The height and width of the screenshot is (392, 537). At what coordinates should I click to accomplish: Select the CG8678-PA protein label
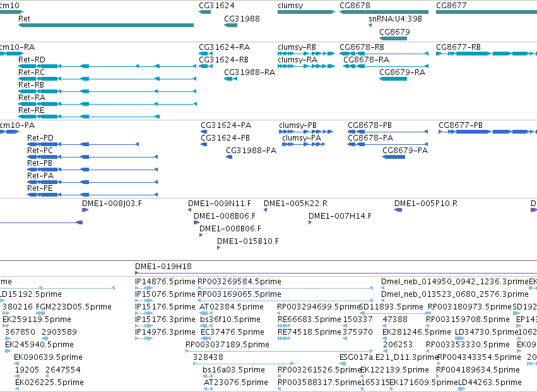coord(370,138)
